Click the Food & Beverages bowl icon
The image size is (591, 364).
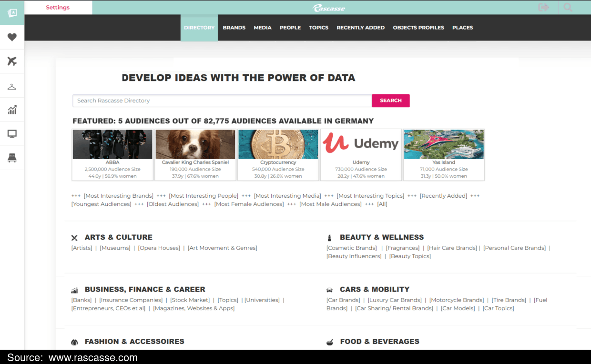329,342
